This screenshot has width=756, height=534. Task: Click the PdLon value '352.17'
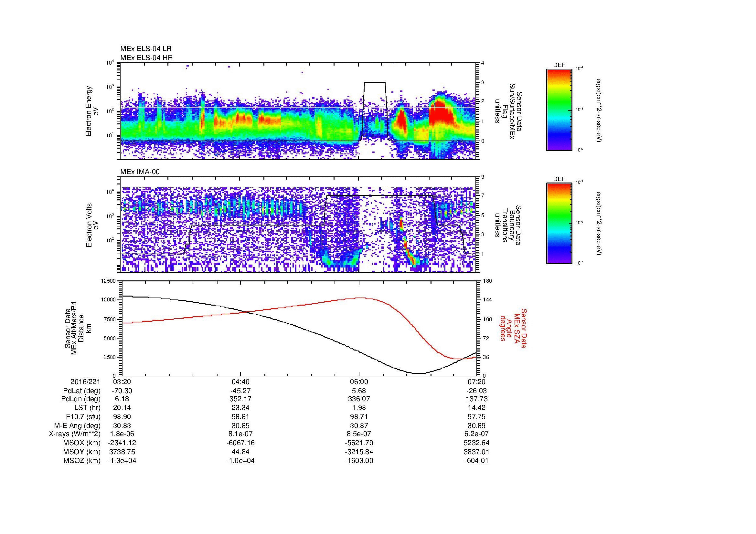[241, 399]
